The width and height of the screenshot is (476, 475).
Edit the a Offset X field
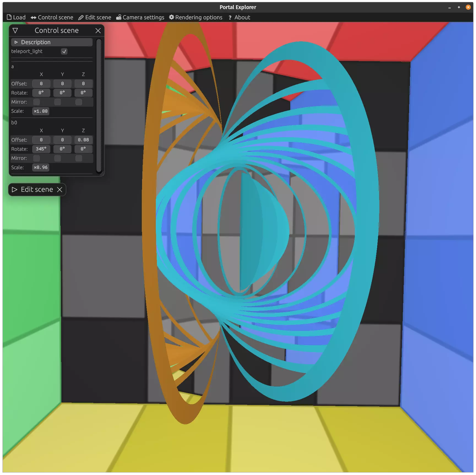tap(41, 84)
